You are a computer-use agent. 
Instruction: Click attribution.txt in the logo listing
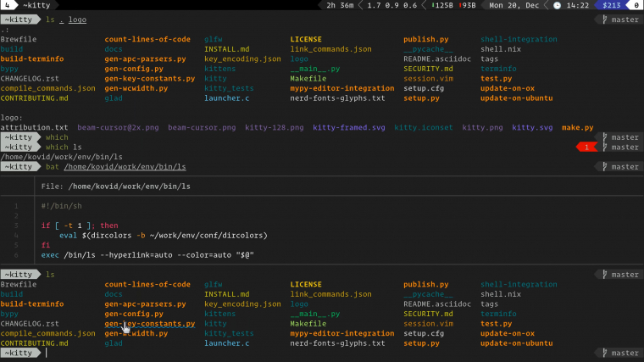tap(34, 127)
